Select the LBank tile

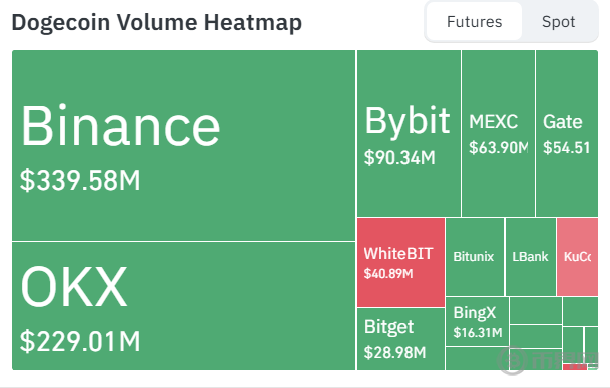pos(531,257)
